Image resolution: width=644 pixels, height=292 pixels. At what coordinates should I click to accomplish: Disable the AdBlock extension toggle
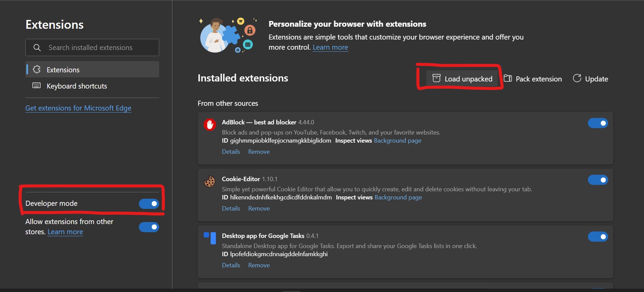598,123
